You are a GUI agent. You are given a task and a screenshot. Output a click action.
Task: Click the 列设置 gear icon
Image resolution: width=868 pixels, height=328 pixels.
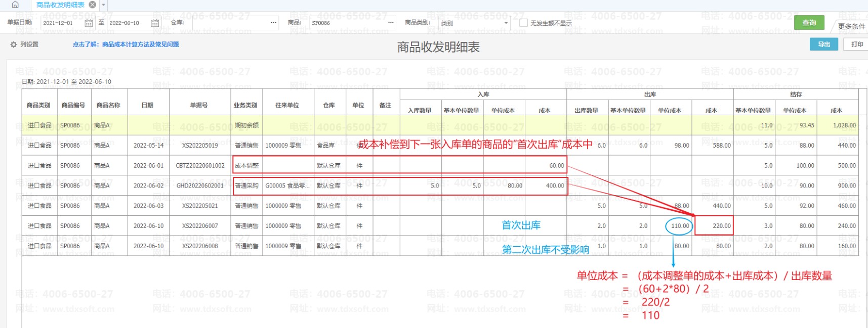pyautogui.click(x=14, y=44)
